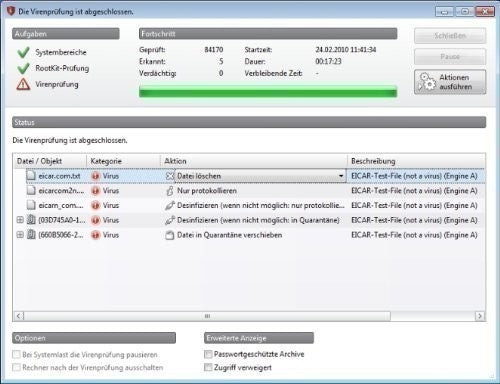Image resolution: width=500 pixels, height=384 pixels.
Task: Select the {03D745A0-1... archive name
Action: click(62, 220)
